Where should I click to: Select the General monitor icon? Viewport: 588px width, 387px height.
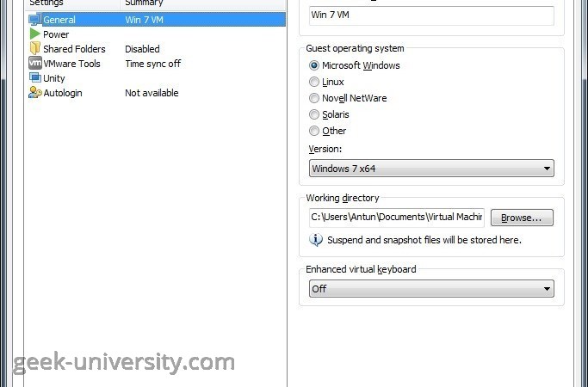(35, 20)
